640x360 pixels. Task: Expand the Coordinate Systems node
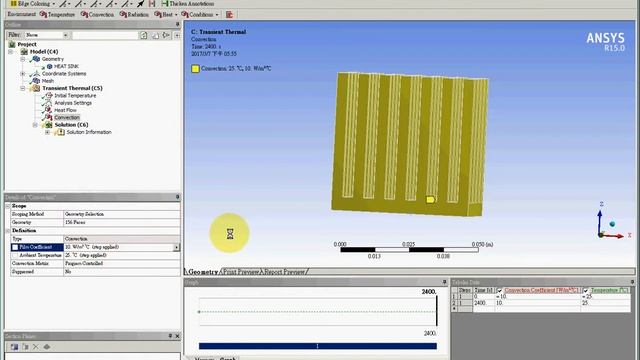23,74
